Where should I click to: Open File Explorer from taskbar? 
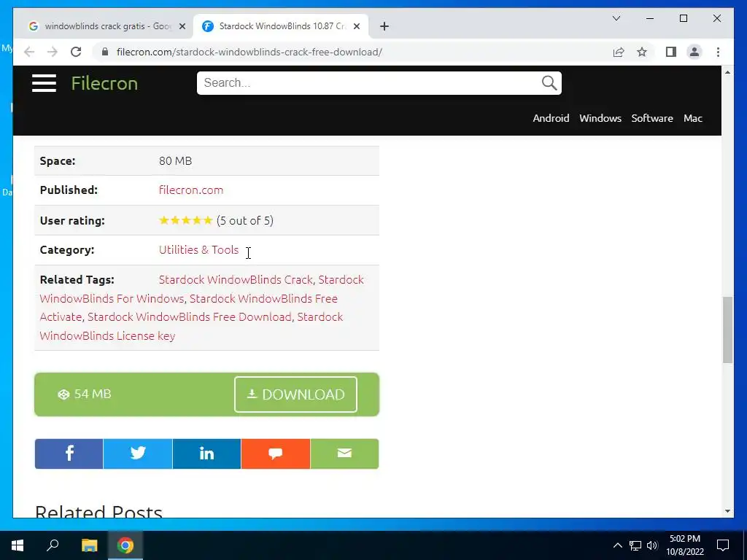[x=89, y=545]
